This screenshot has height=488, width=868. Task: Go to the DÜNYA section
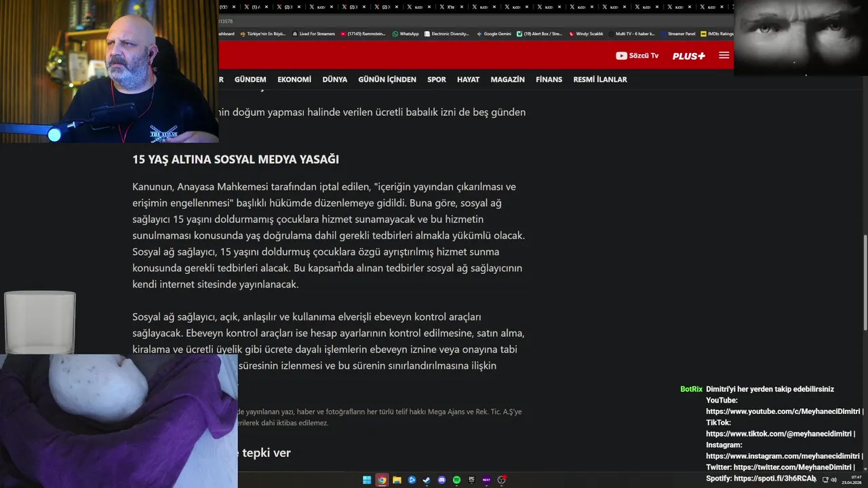click(335, 79)
